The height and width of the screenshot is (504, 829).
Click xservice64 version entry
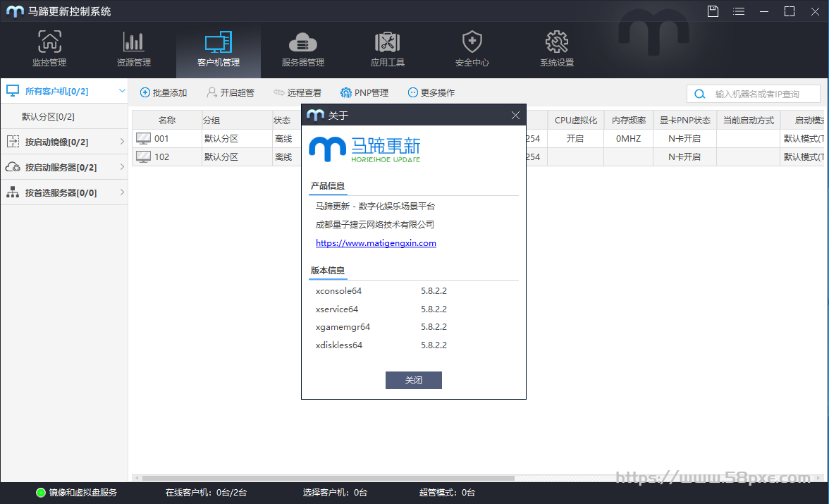point(337,309)
